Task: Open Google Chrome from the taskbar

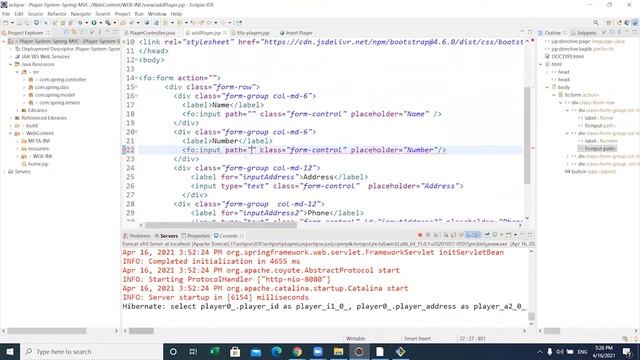Action: click(x=297, y=351)
